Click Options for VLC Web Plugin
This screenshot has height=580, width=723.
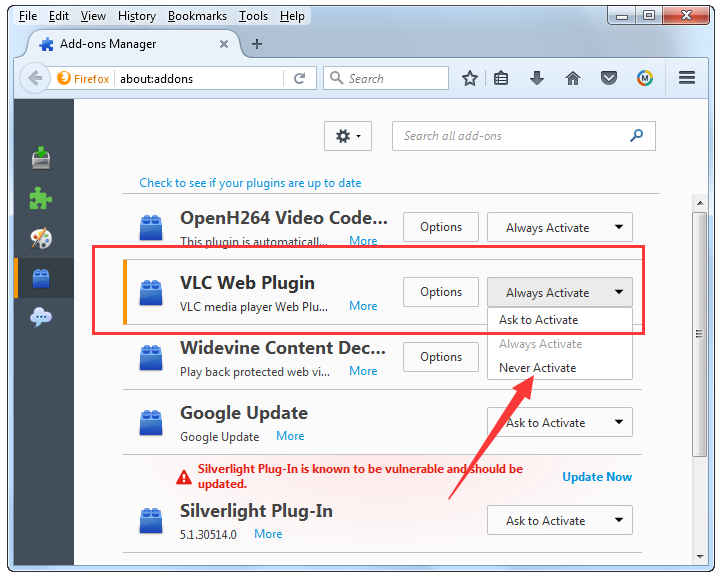pos(441,292)
